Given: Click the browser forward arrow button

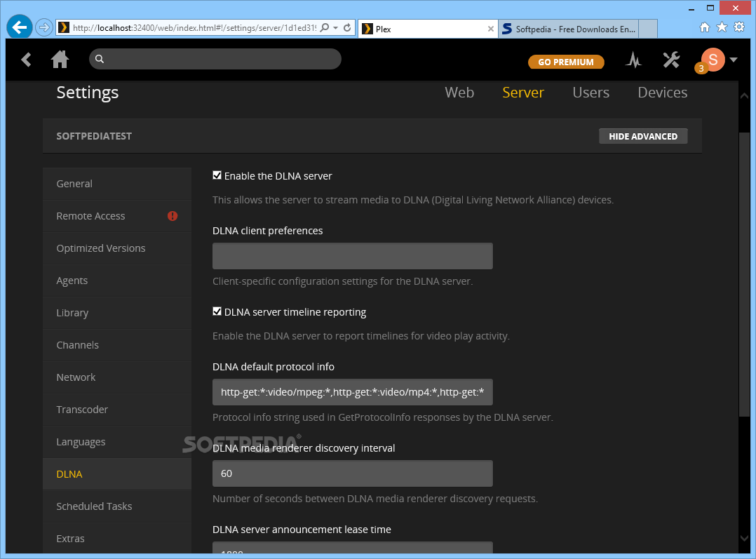Looking at the screenshot, I should click(x=44, y=27).
